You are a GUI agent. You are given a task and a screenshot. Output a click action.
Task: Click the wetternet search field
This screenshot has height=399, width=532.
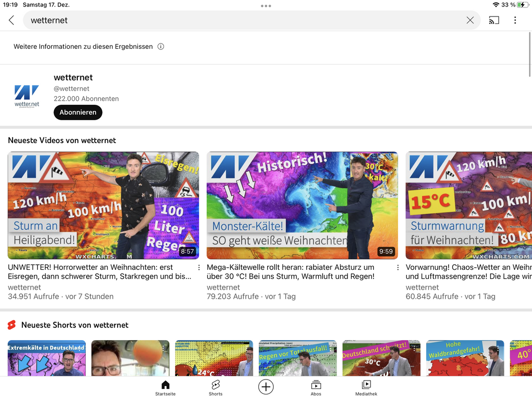(x=251, y=20)
